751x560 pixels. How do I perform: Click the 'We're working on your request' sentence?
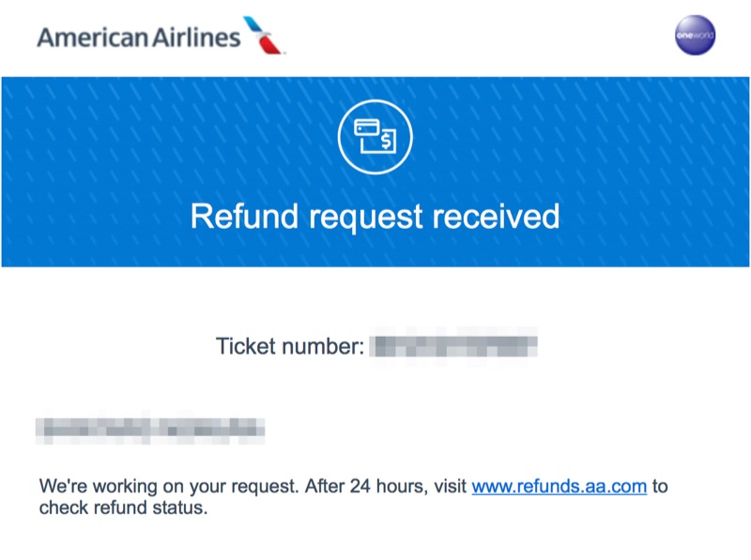tap(178, 487)
